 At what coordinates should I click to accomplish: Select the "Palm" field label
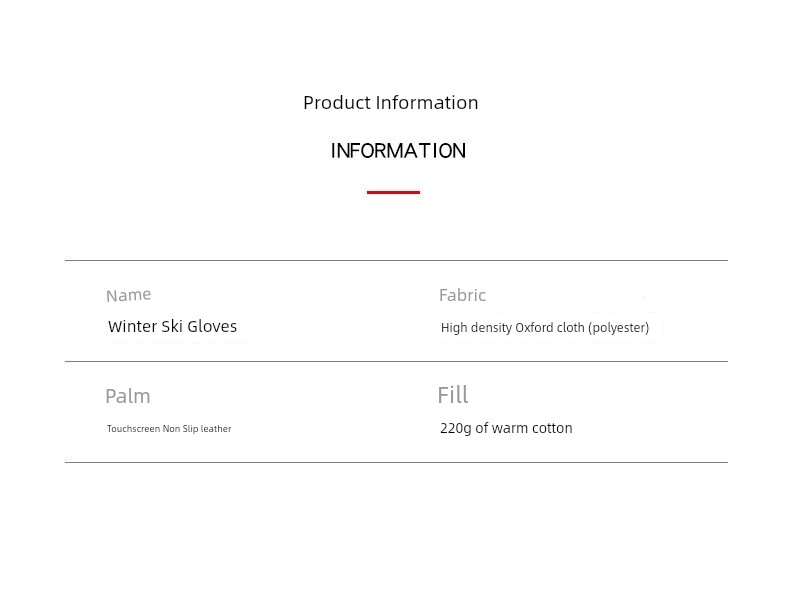pyautogui.click(x=127, y=396)
